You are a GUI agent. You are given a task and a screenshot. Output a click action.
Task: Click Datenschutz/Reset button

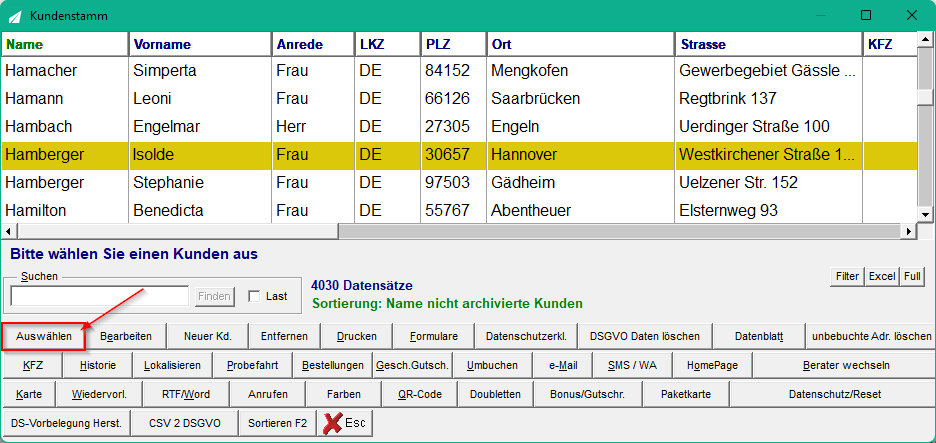835,394
